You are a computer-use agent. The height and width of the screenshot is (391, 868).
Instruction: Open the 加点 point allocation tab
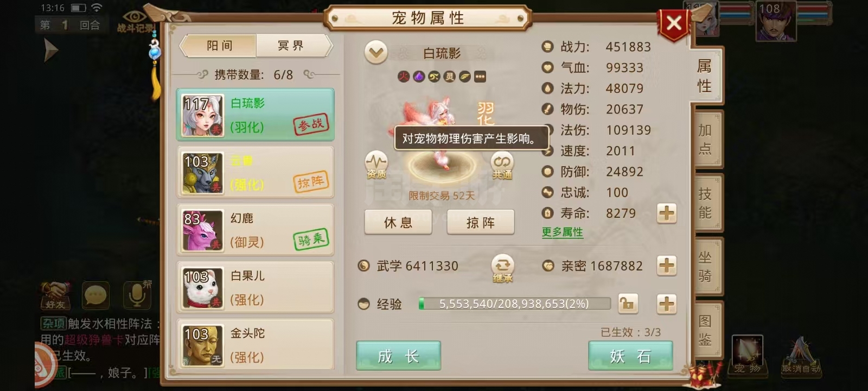[x=705, y=139]
